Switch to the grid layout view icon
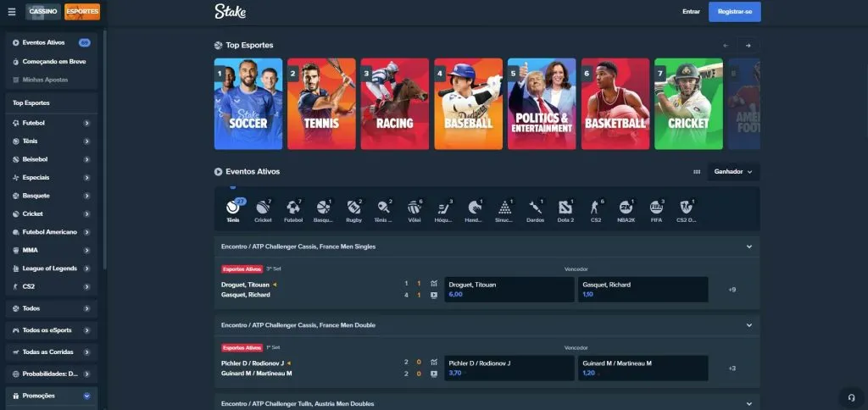Image resolution: width=868 pixels, height=410 pixels. pos(697,171)
